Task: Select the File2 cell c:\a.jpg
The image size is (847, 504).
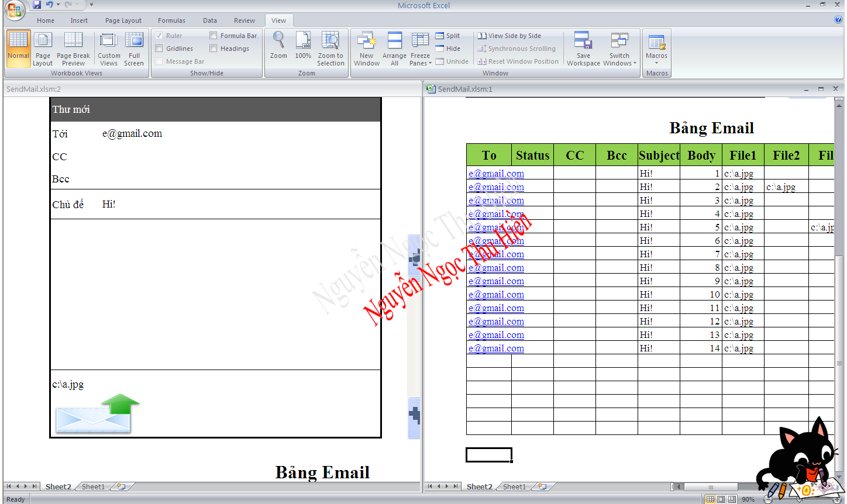Action: (786, 187)
